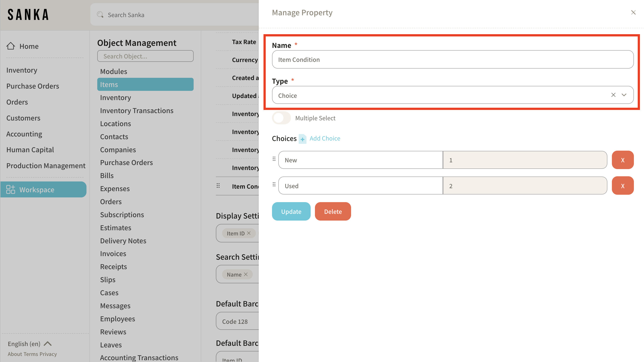Remove the 'New' choice with X button

click(x=622, y=160)
